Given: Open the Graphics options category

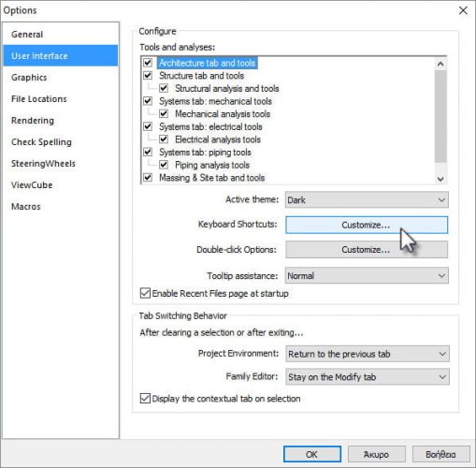Looking at the screenshot, I should (x=61, y=78).
